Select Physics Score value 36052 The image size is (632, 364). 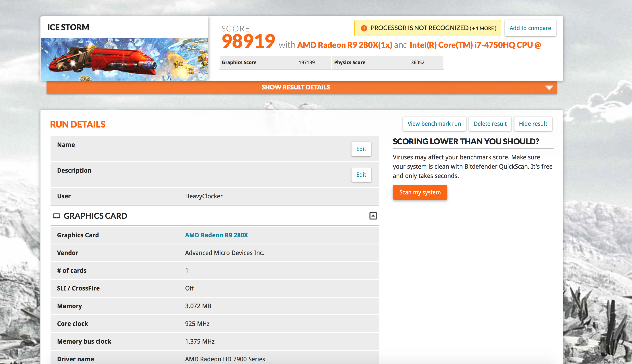tap(417, 62)
